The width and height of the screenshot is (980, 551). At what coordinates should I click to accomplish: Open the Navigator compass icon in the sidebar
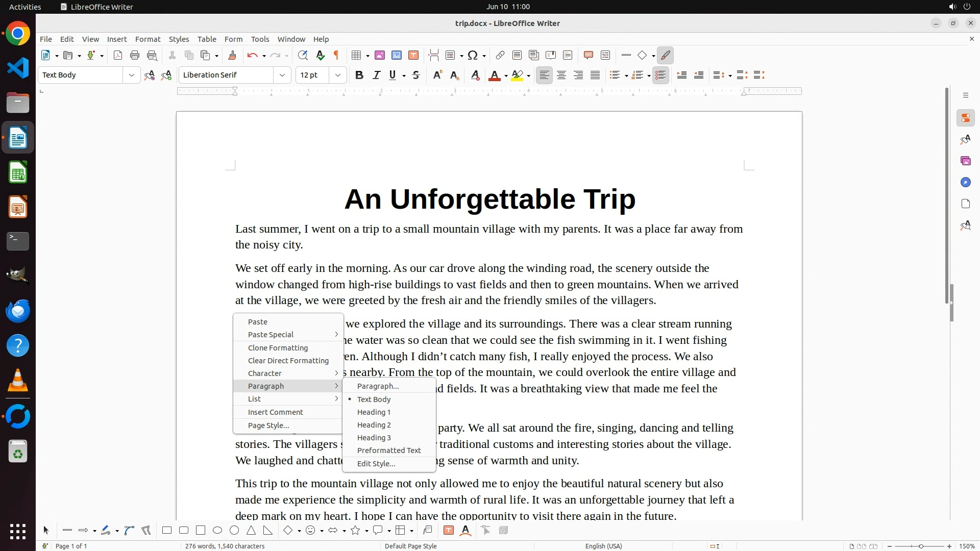point(965,183)
